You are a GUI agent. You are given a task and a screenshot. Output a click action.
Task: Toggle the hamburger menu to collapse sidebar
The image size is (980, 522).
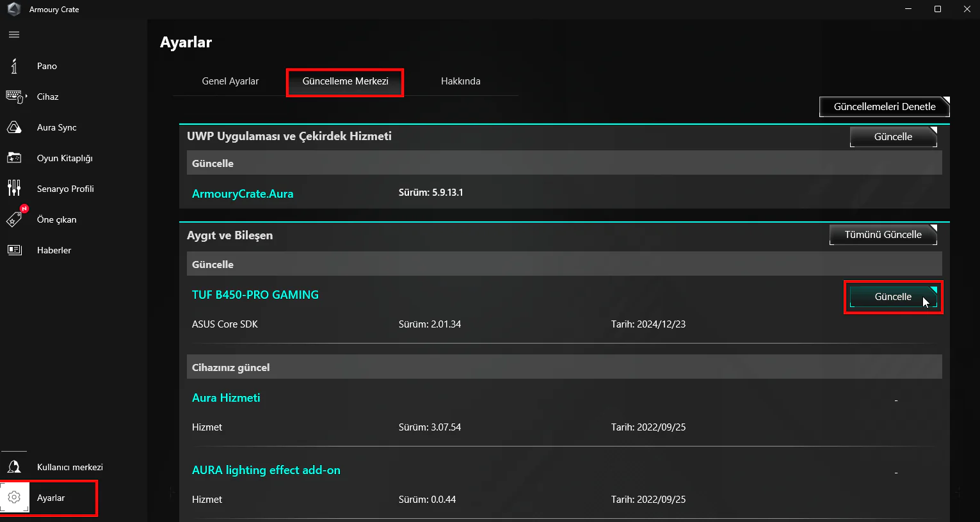14,35
